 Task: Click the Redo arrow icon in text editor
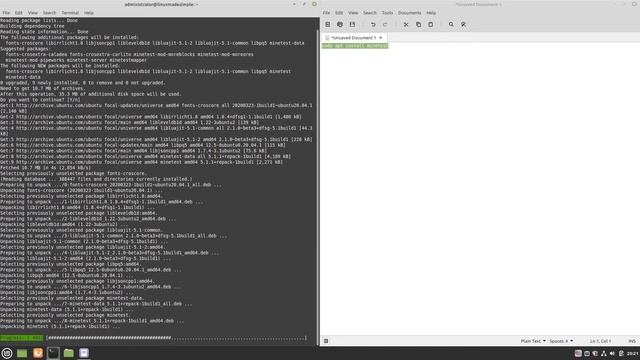click(385, 24)
